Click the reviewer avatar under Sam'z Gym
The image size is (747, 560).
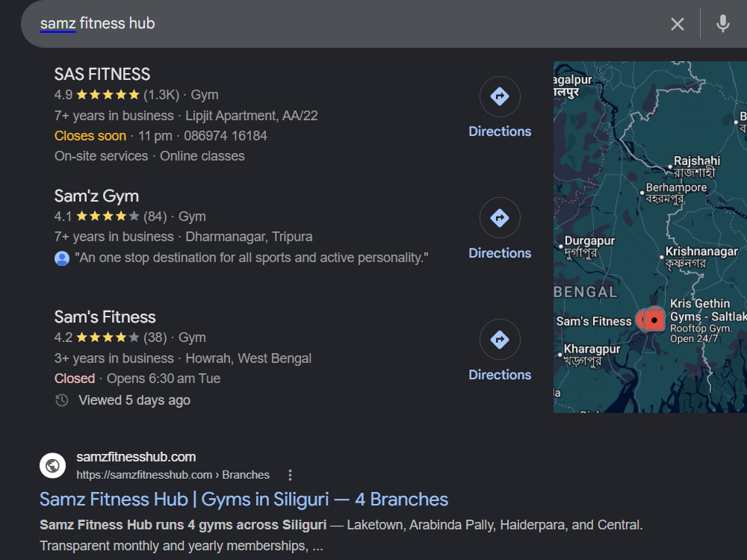pyautogui.click(x=62, y=258)
